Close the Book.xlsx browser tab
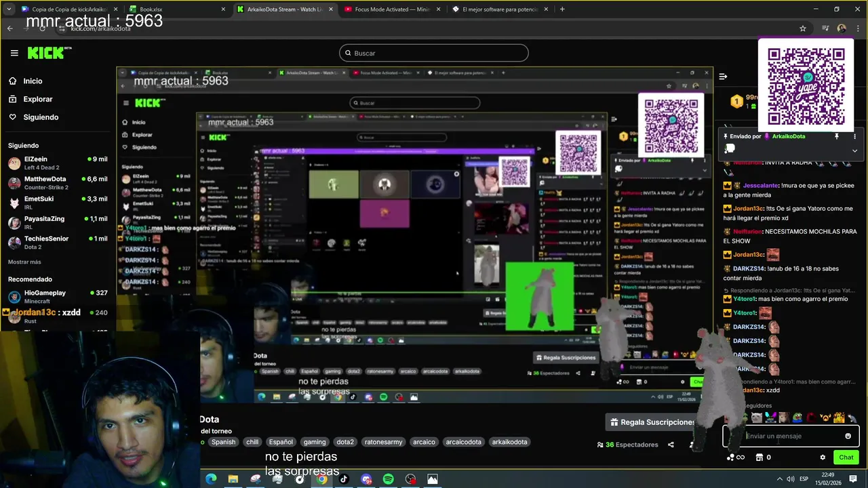Viewport: 868px width, 488px height. 223,9
